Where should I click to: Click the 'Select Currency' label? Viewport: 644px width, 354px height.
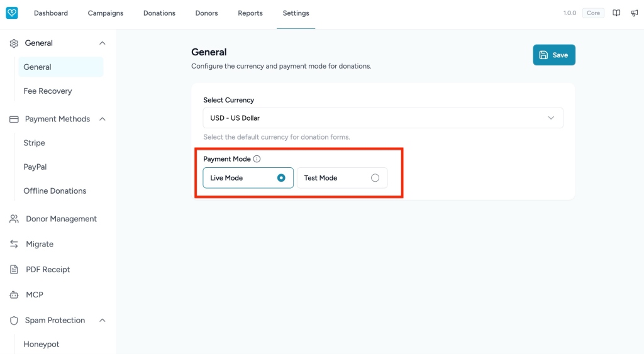point(228,100)
